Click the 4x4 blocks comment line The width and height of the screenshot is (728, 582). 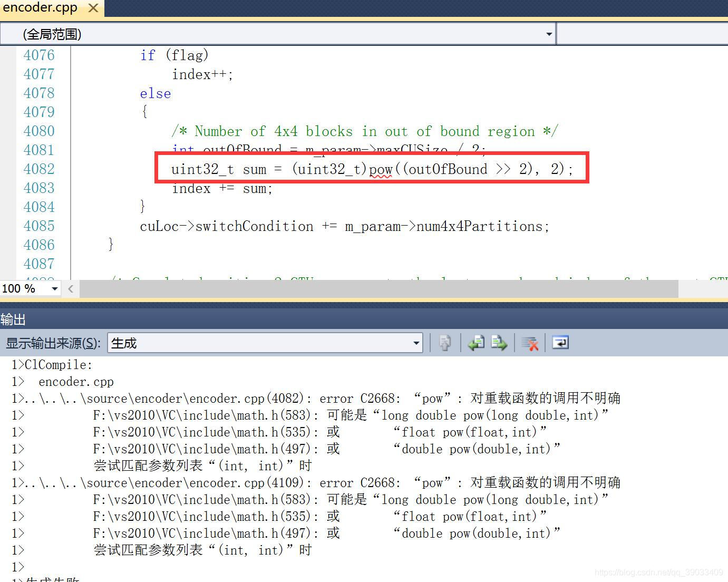365,131
